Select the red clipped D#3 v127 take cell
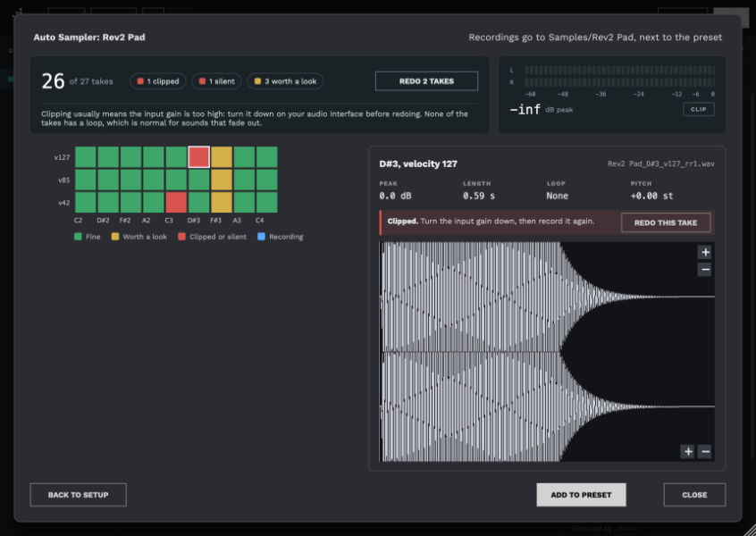The height and width of the screenshot is (536, 756). coord(198,157)
